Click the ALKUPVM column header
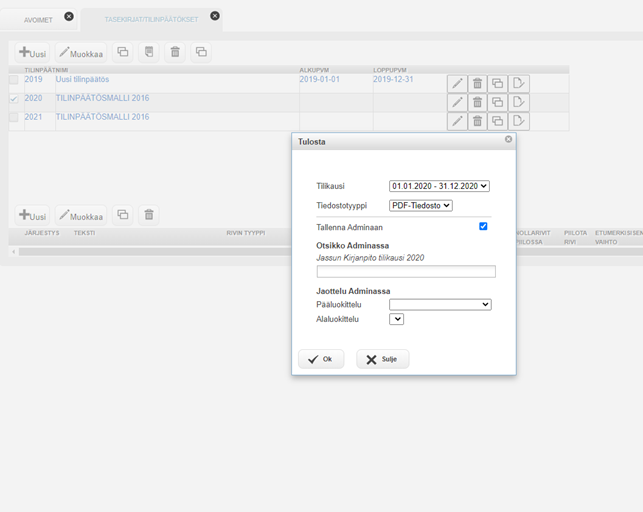This screenshot has width=643, height=512. 314,70
